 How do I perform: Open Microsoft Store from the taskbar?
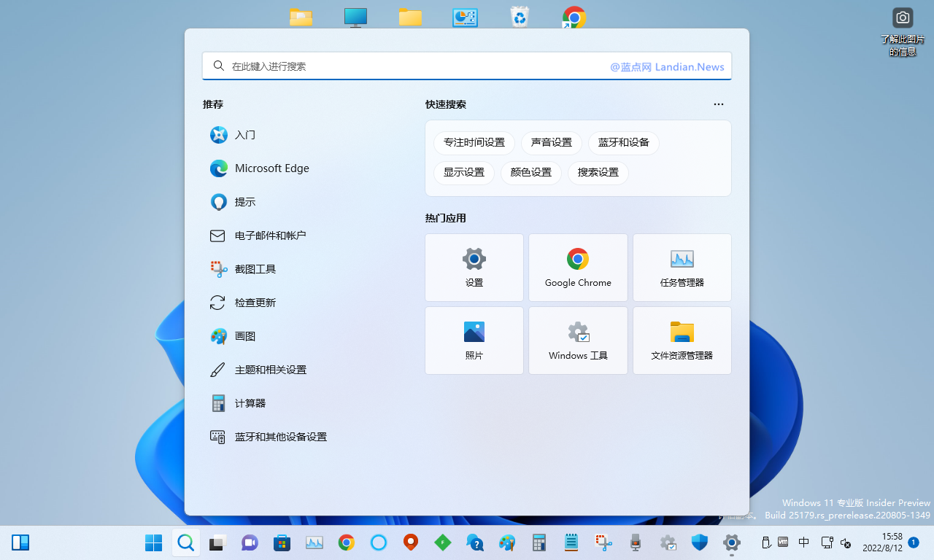point(282,542)
